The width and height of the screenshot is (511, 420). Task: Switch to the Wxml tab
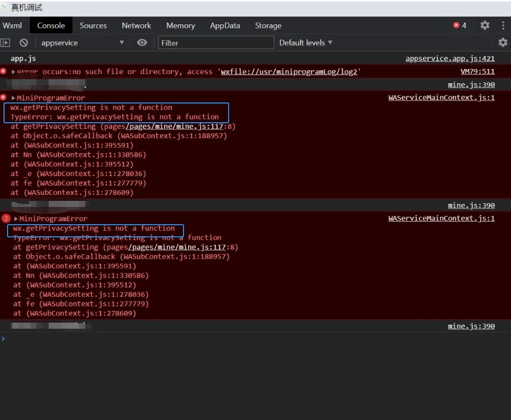point(12,25)
